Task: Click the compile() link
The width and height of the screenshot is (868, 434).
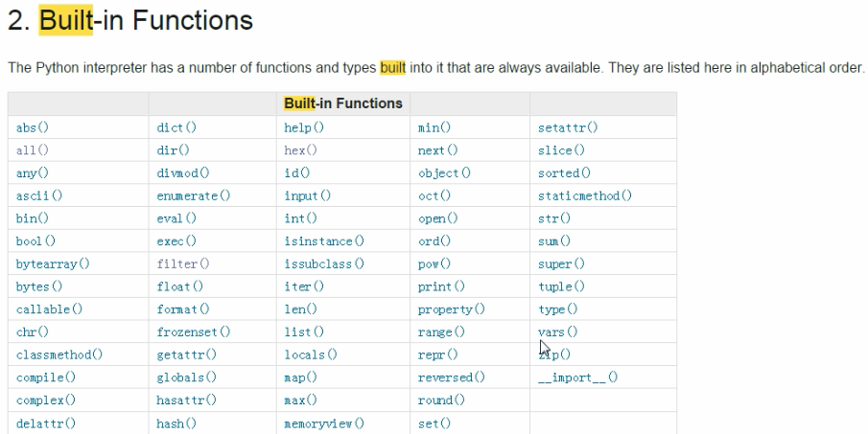Action: (x=46, y=377)
